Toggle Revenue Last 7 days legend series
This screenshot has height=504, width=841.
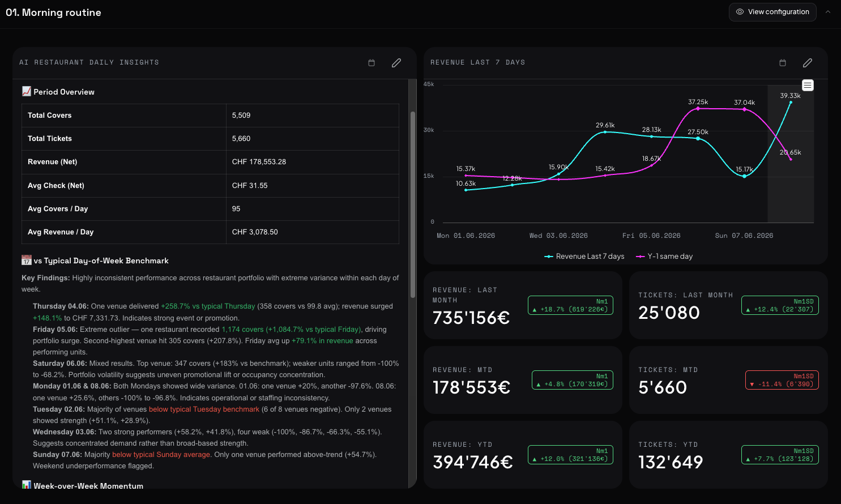(x=584, y=257)
